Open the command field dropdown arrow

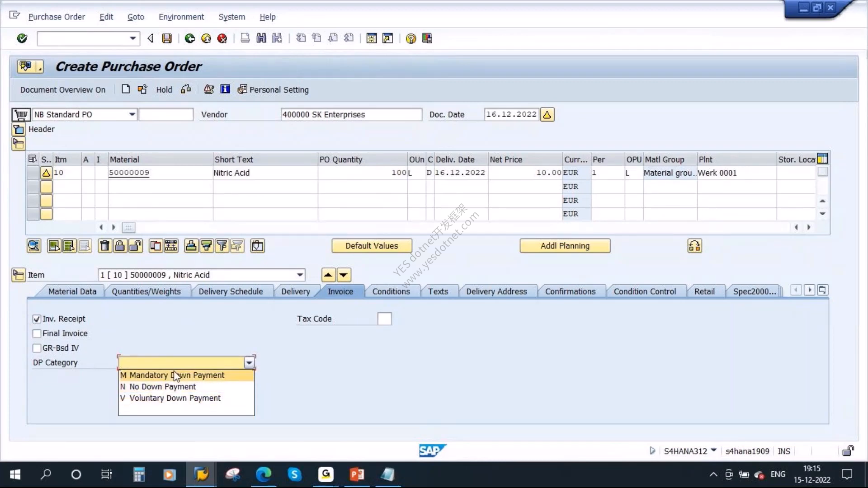[x=132, y=38]
